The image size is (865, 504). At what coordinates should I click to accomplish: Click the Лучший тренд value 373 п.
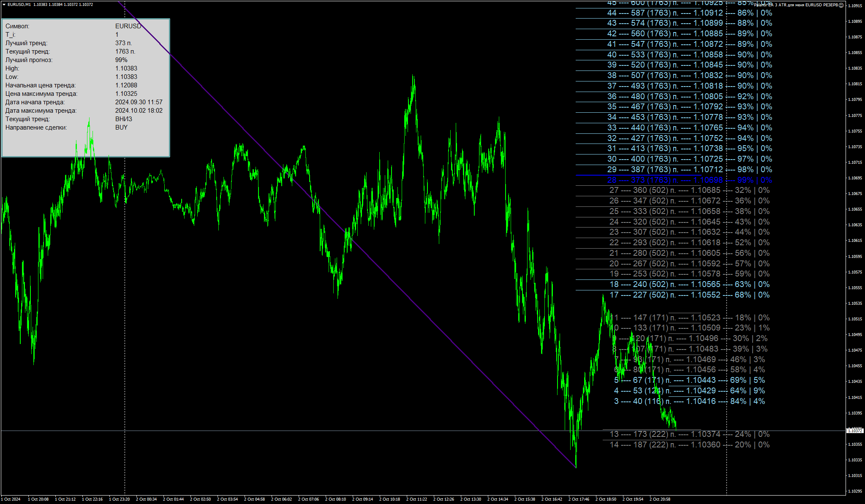(124, 43)
